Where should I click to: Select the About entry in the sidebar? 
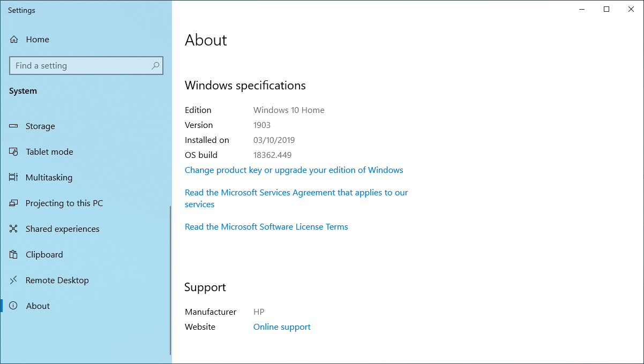38,306
